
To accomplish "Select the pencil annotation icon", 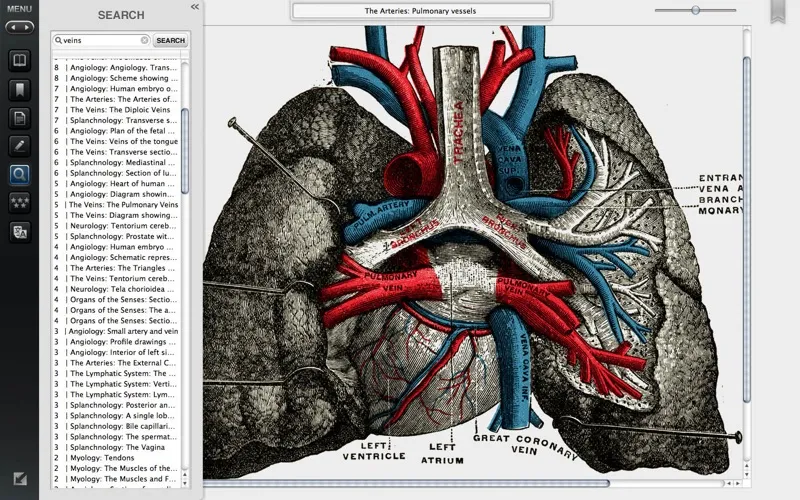I will point(19,146).
